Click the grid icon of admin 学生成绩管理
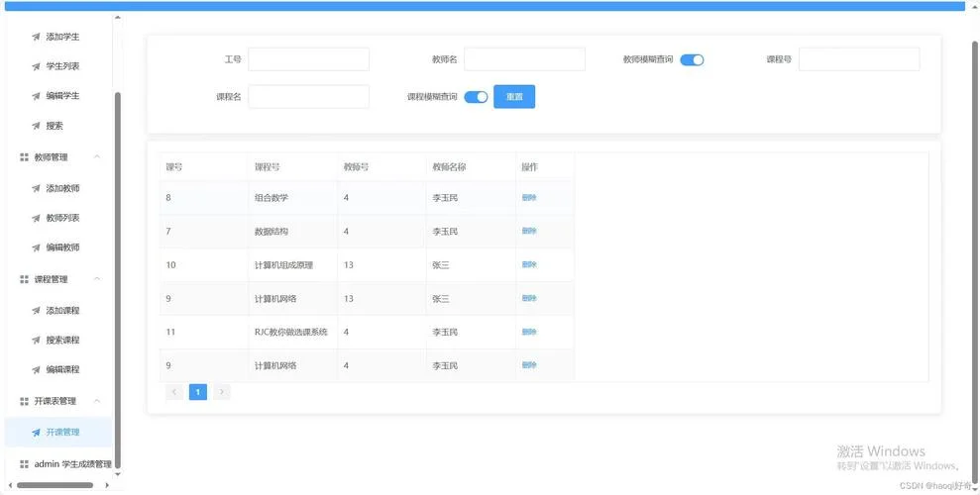Viewport: 980px width, 495px height. pyautogui.click(x=25, y=464)
